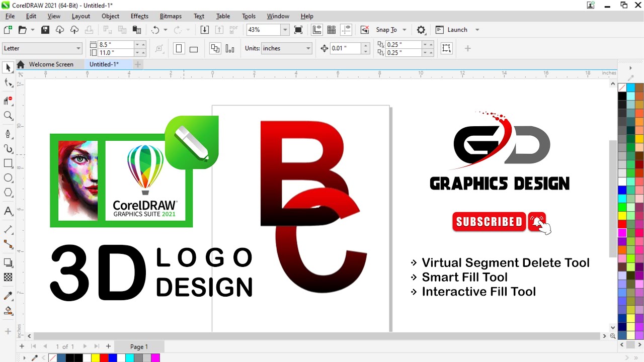Select the Crop tool
The image size is (644, 362).
[x=8, y=100]
